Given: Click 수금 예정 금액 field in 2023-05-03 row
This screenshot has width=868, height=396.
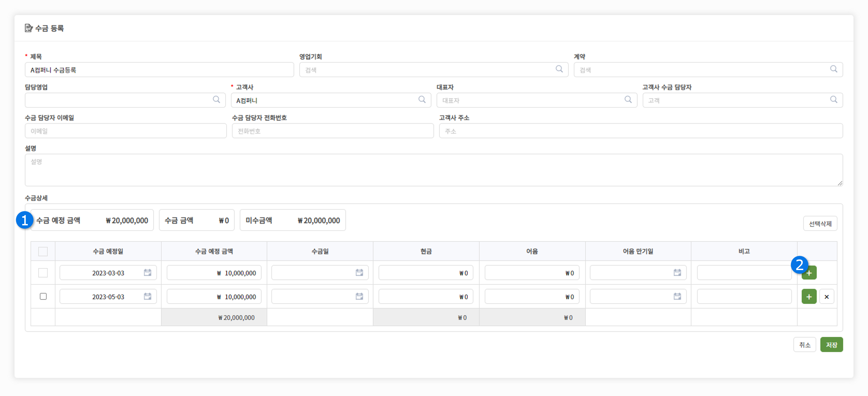Looking at the screenshot, I should pyautogui.click(x=214, y=297).
